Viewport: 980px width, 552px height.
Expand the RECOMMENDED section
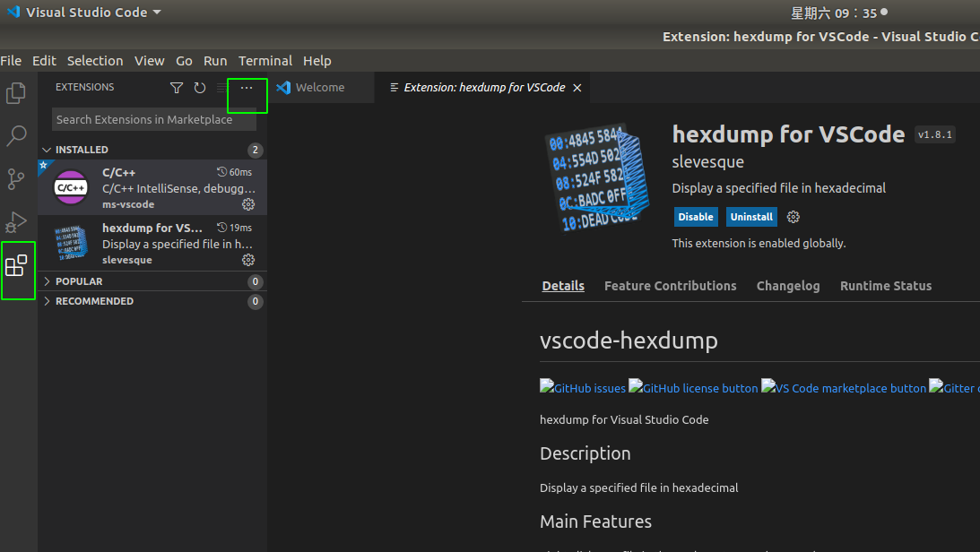point(47,301)
